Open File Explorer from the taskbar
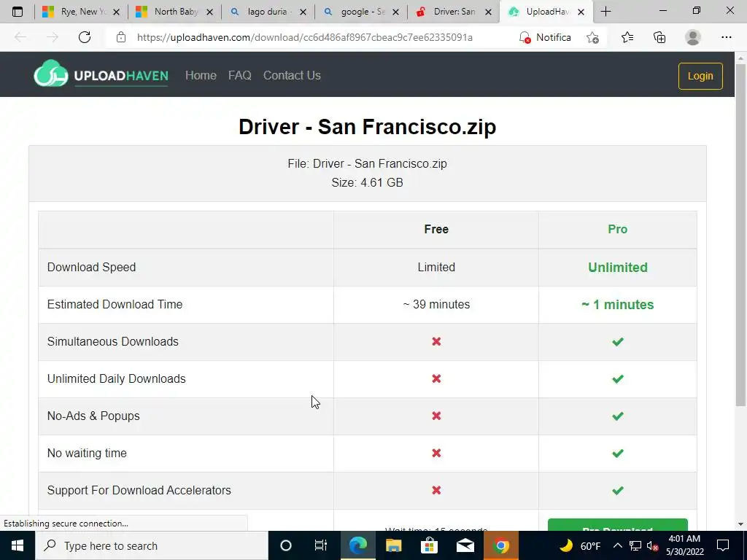 393,545
